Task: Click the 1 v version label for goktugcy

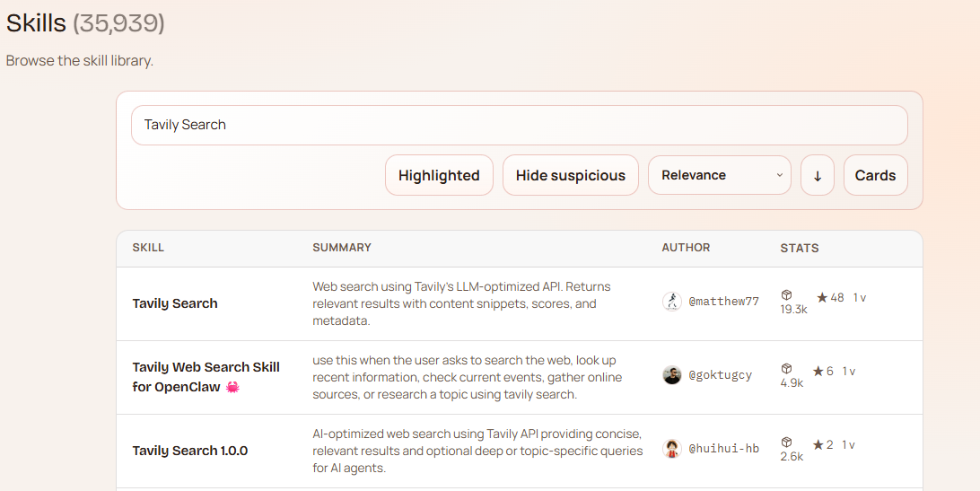Action: click(849, 372)
